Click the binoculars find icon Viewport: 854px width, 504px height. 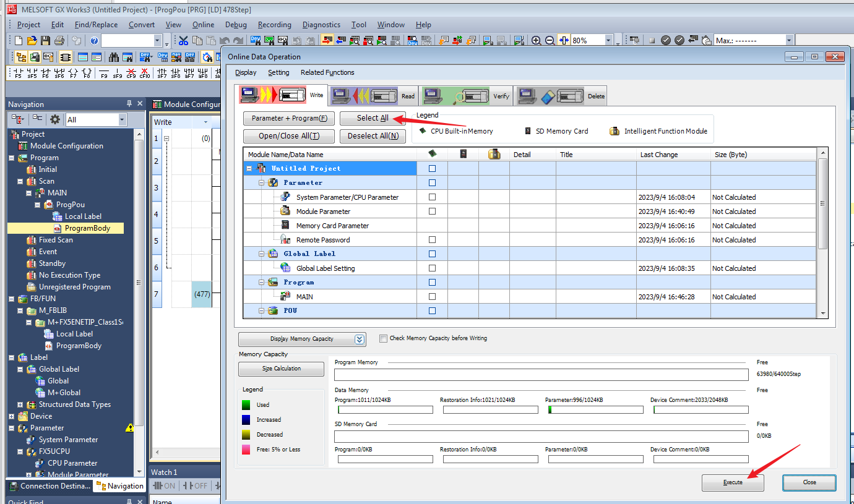tap(114, 58)
